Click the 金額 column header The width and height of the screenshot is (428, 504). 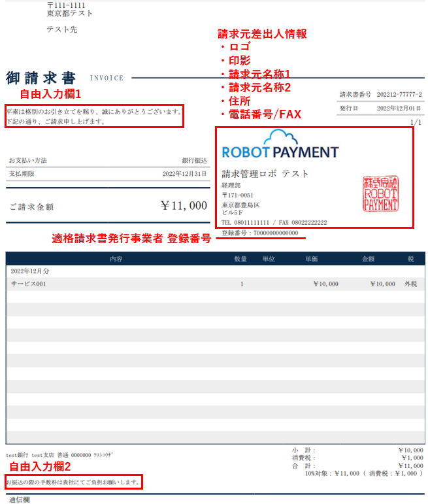369,259
